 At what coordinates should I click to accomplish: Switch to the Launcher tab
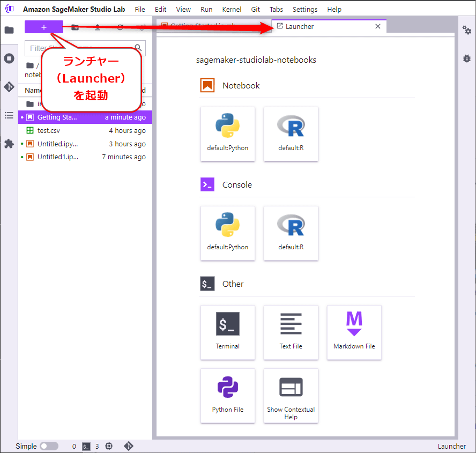click(x=303, y=26)
